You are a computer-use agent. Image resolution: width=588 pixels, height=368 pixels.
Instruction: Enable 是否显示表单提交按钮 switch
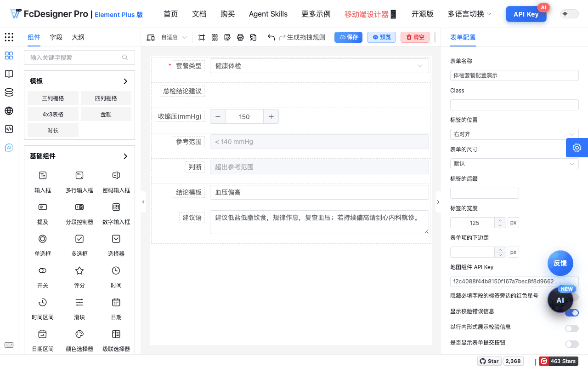click(x=571, y=344)
